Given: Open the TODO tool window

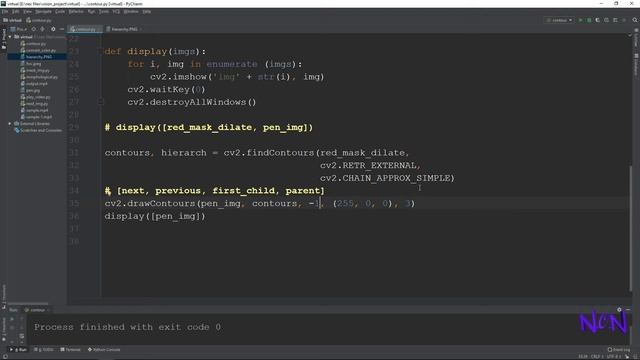Looking at the screenshot, I should (x=44, y=350).
